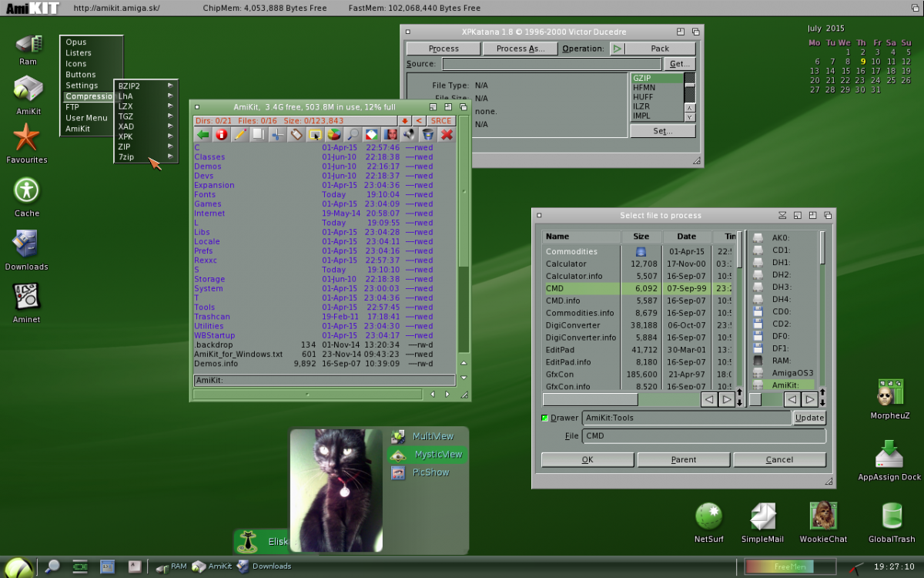Screen dimensions: 924x578
Task: Click the File name field showing CMD
Action: point(704,435)
